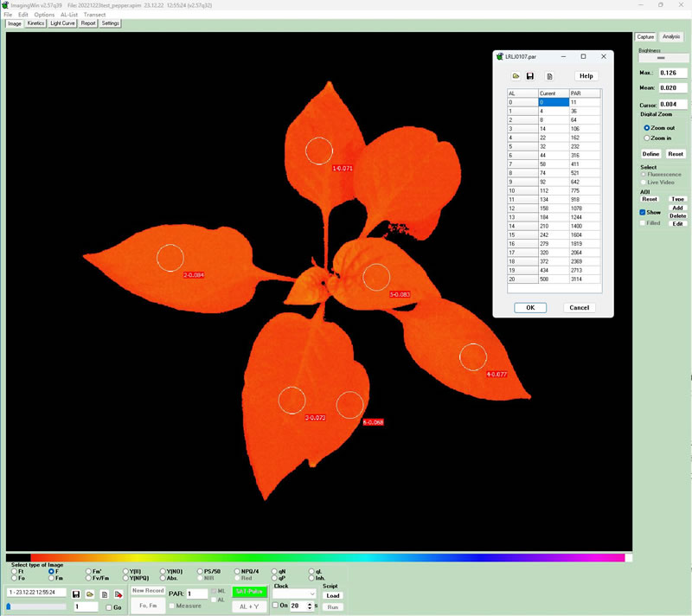Expand the Clock dropdown list

coord(294,594)
